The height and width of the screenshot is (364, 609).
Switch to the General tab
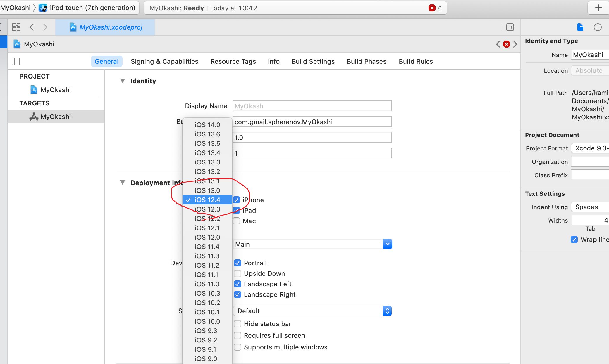[106, 61]
